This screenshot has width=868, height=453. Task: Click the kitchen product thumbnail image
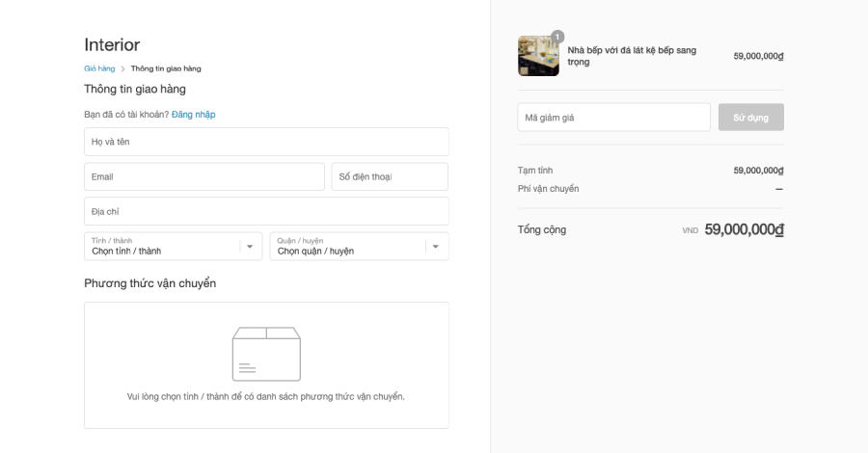click(x=538, y=56)
